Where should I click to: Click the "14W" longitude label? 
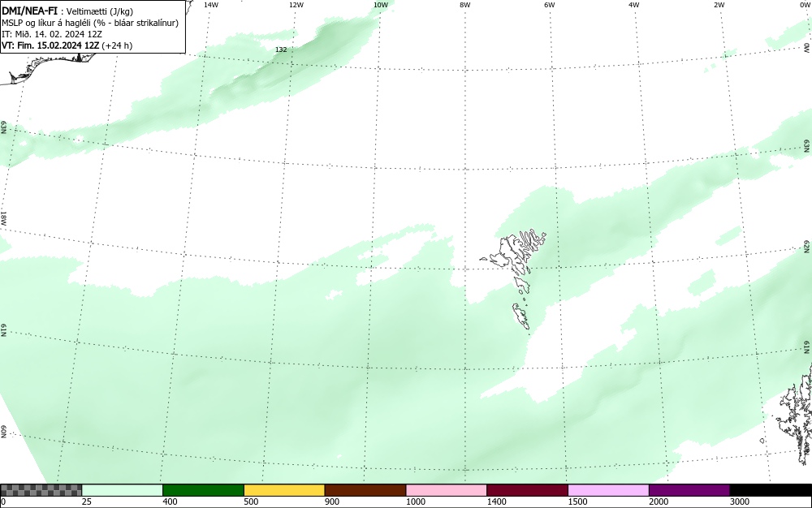[211, 5]
